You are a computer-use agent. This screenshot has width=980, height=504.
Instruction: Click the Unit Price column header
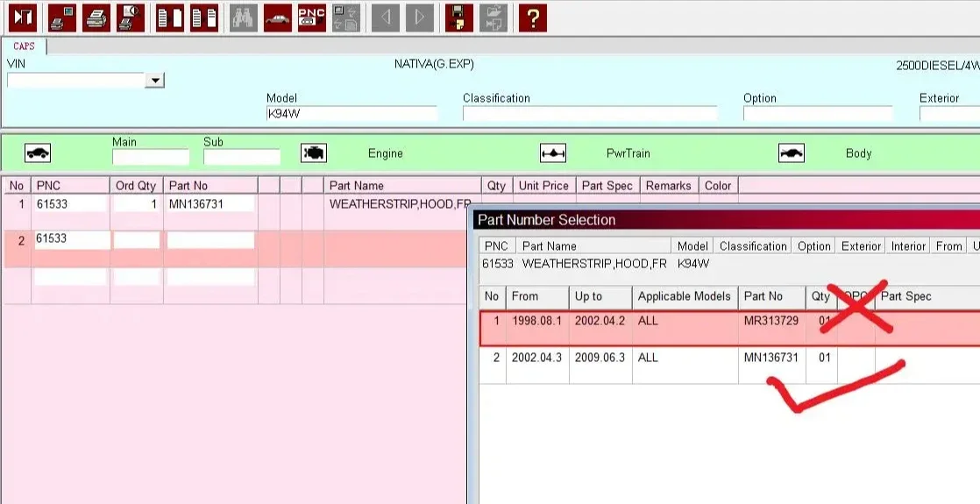pos(543,186)
